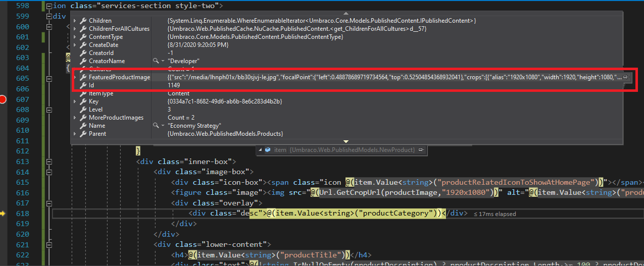Click the Children WhereEnumerableIterator value
Screen dimensions: 644x266
tap(322, 21)
